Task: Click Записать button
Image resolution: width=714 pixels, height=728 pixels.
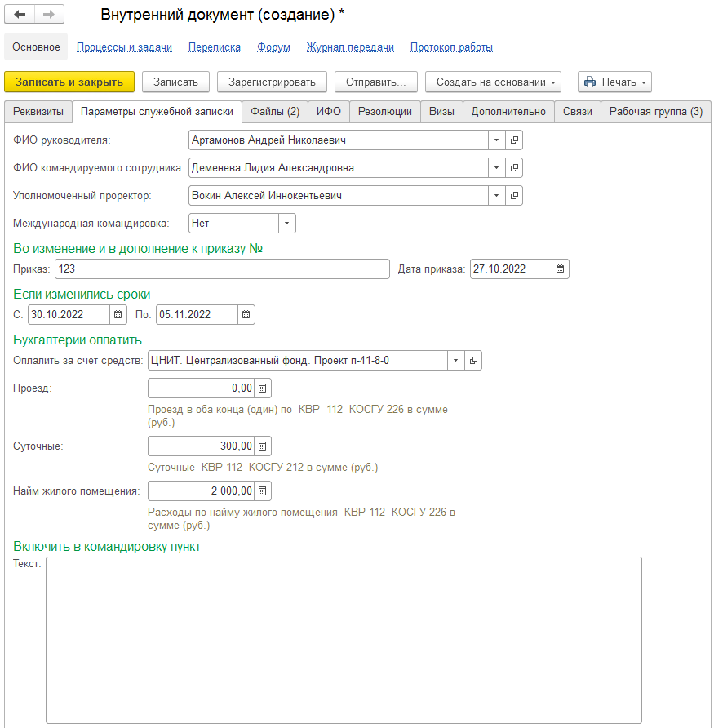Action: coord(175,82)
